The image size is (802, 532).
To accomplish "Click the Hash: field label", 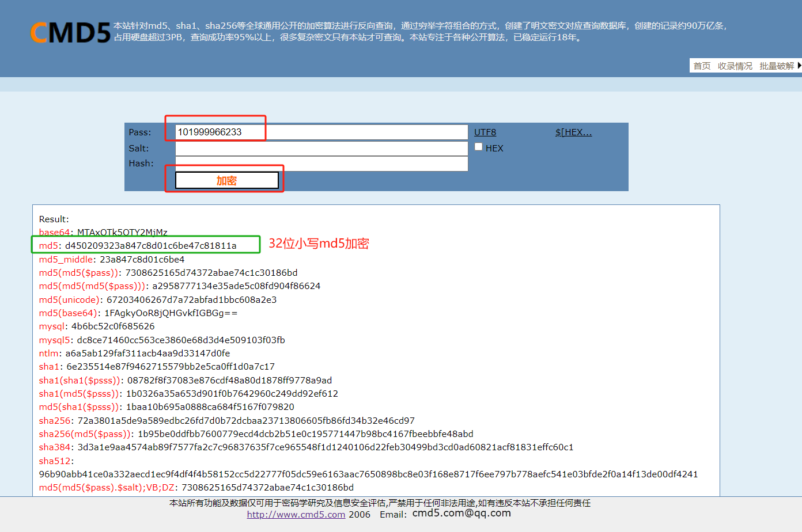I will pyautogui.click(x=141, y=163).
